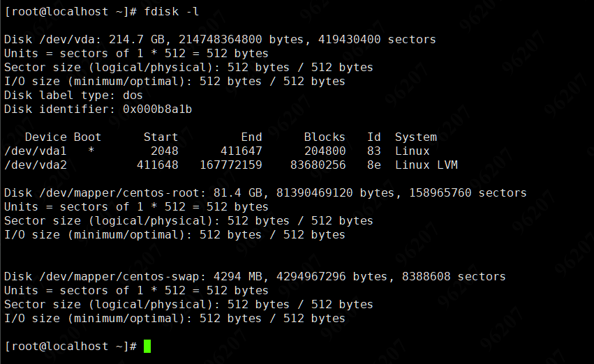Image resolution: width=594 pixels, height=364 pixels.
Task: Click the Id column header
Action: (x=374, y=137)
